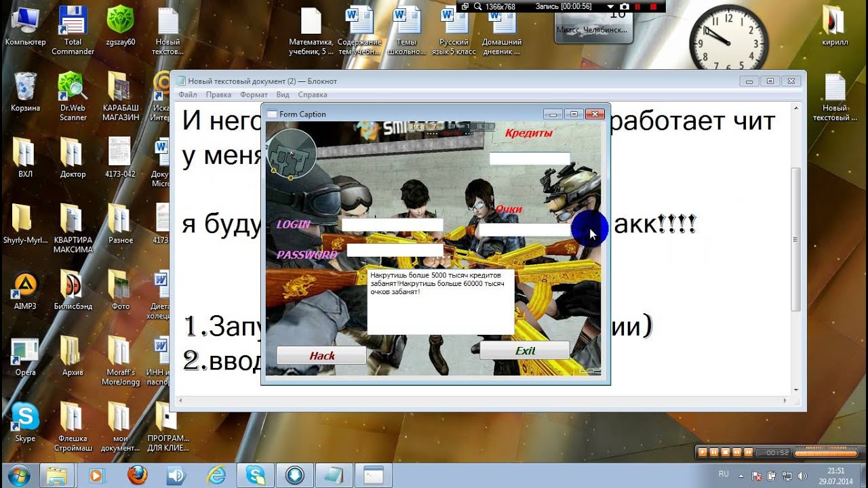Select the Opera desktop icon

25,356
